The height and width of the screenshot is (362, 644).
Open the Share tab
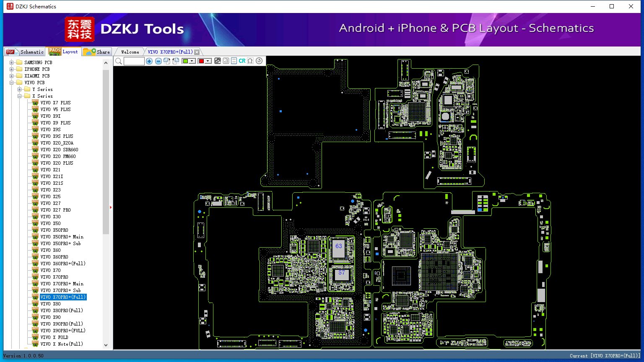[96, 52]
